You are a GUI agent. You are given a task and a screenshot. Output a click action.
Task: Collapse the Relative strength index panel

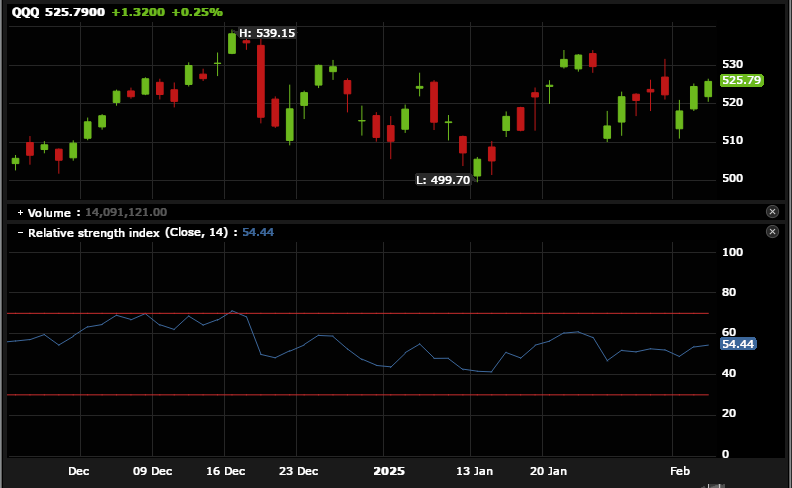coord(20,232)
